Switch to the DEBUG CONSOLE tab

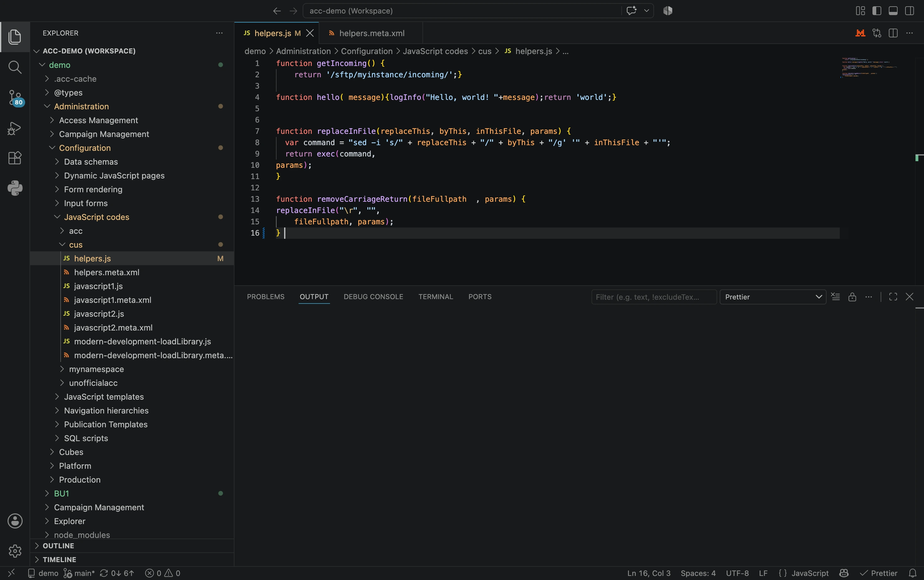click(373, 297)
